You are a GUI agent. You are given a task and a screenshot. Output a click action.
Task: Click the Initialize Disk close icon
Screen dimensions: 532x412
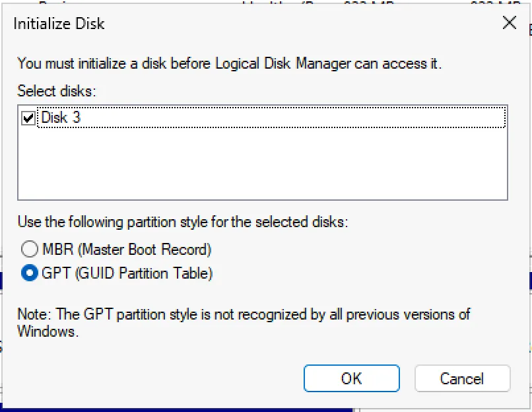(509, 22)
